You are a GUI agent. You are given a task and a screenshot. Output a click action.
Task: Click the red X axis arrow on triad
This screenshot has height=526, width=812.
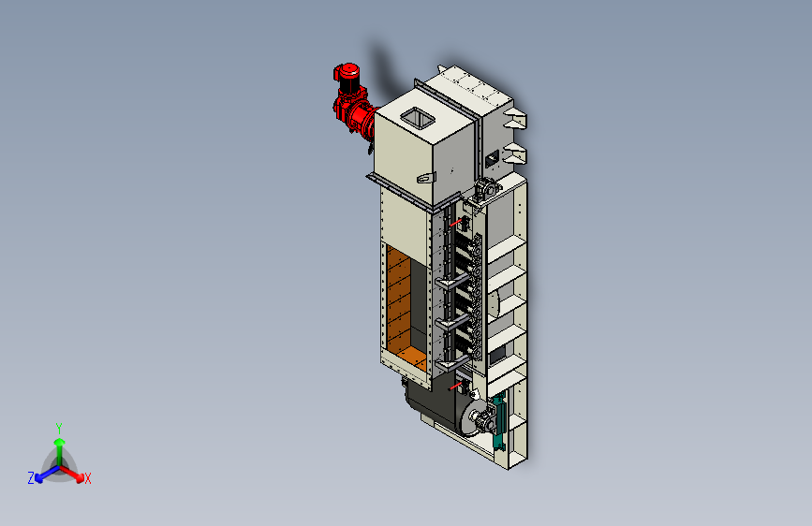74,474
